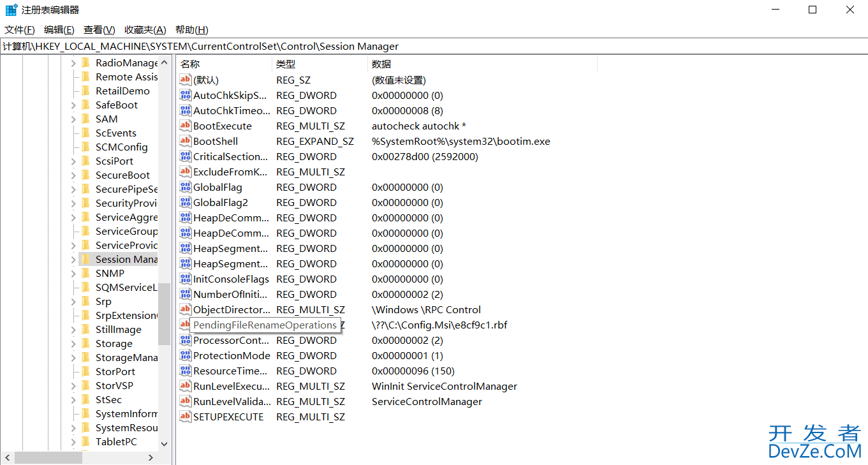Click the ab icon of ObjectDirector... value
This screenshot has height=465, width=868.
pyautogui.click(x=186, y=309)
